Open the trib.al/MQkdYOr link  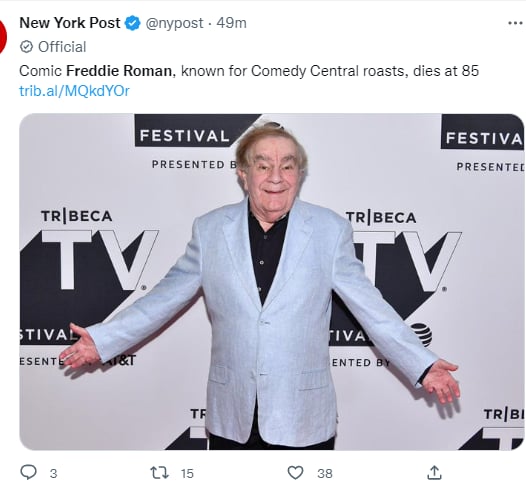pyautogui.click(x=74, y=91)
